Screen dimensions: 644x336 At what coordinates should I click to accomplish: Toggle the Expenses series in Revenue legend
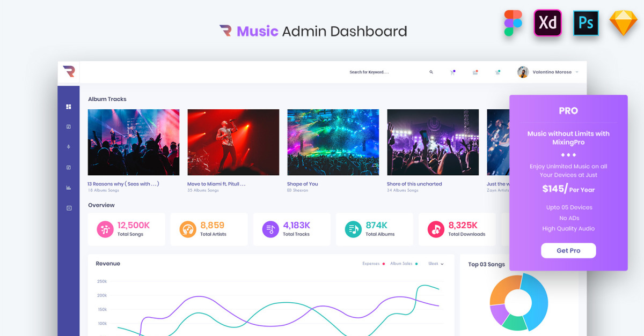click(373, 264)
